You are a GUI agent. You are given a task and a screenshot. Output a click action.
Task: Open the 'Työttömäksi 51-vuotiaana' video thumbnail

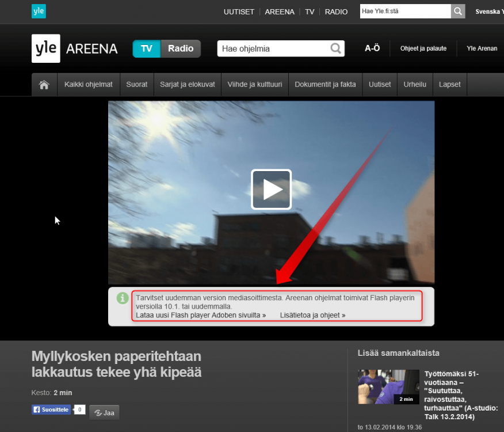[388, 387]
